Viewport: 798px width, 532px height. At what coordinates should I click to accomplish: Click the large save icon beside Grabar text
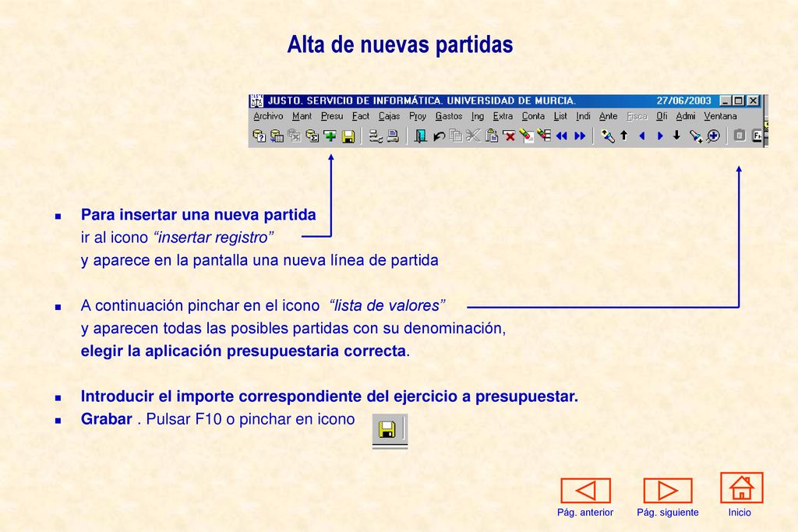click(x=387, y=430)
